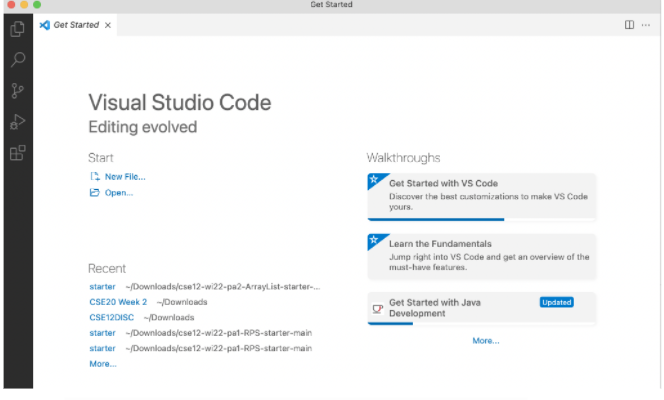
Task: Open the Source Control view icon
Action: point(17,91)
